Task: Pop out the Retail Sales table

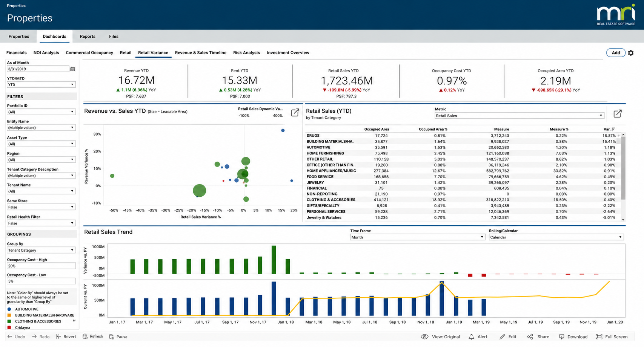Action: coord(618,113)
